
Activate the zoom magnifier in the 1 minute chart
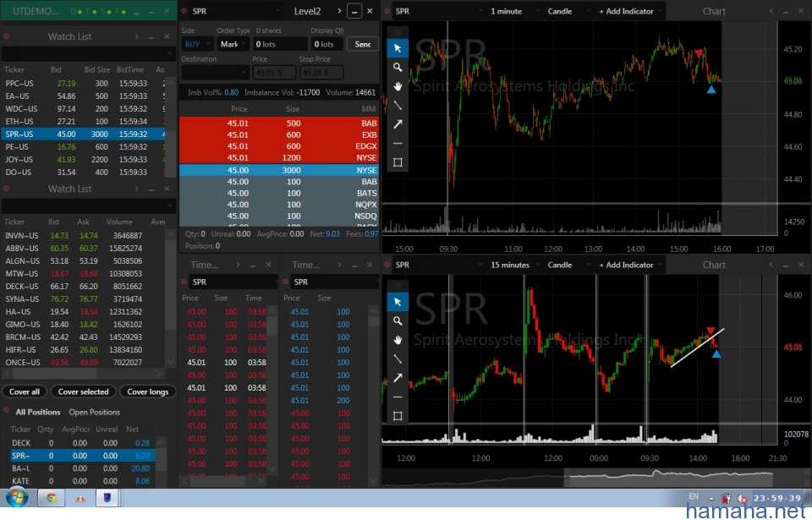[398, 68]
